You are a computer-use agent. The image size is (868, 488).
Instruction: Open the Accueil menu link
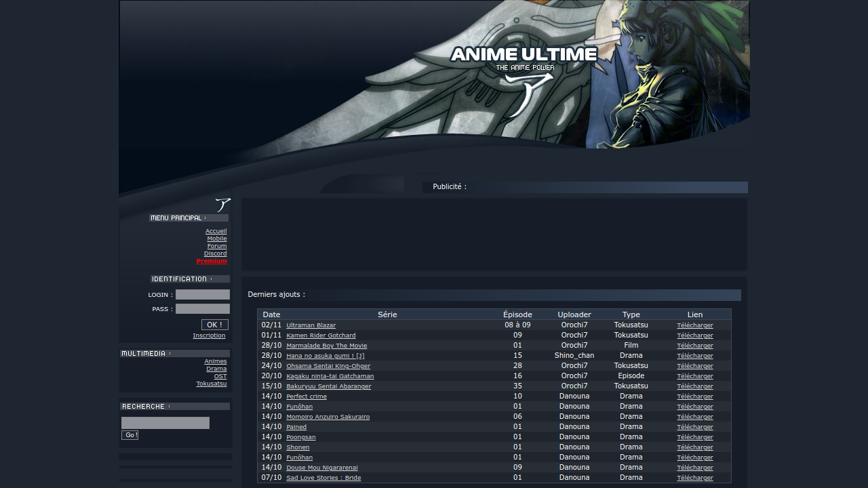[216, 231]
